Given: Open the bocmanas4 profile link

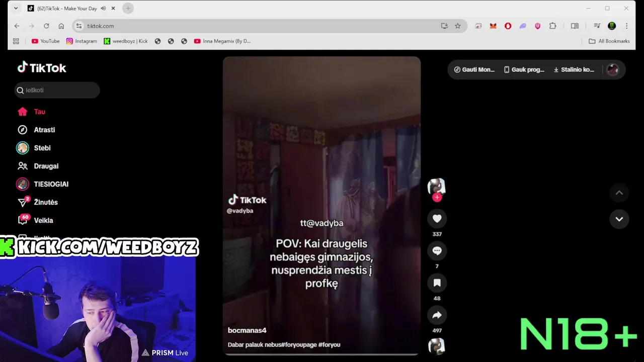Looking at the screenshot, I should tap(247, 330).
